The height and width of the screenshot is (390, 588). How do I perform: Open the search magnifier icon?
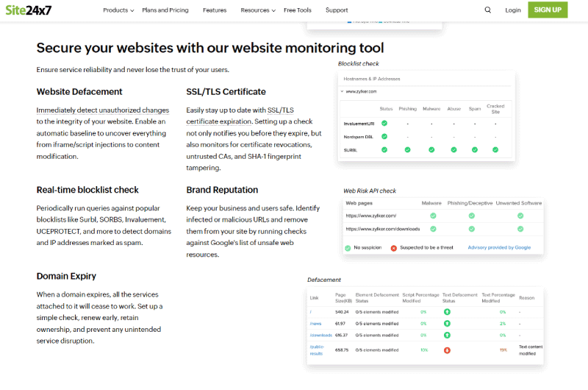487,10
